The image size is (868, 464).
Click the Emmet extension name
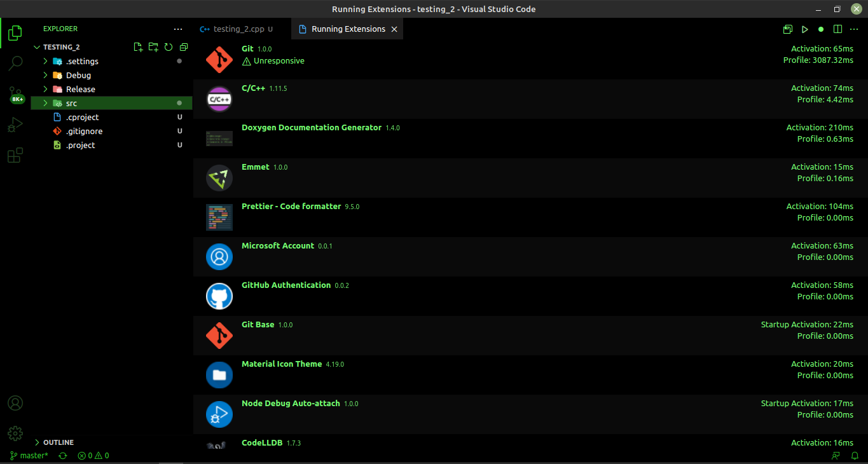[256, 167]
